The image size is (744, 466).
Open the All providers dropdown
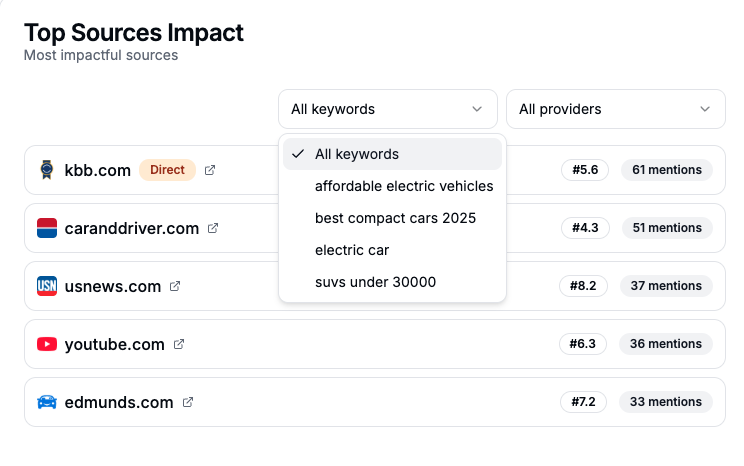tap(615, 109)
